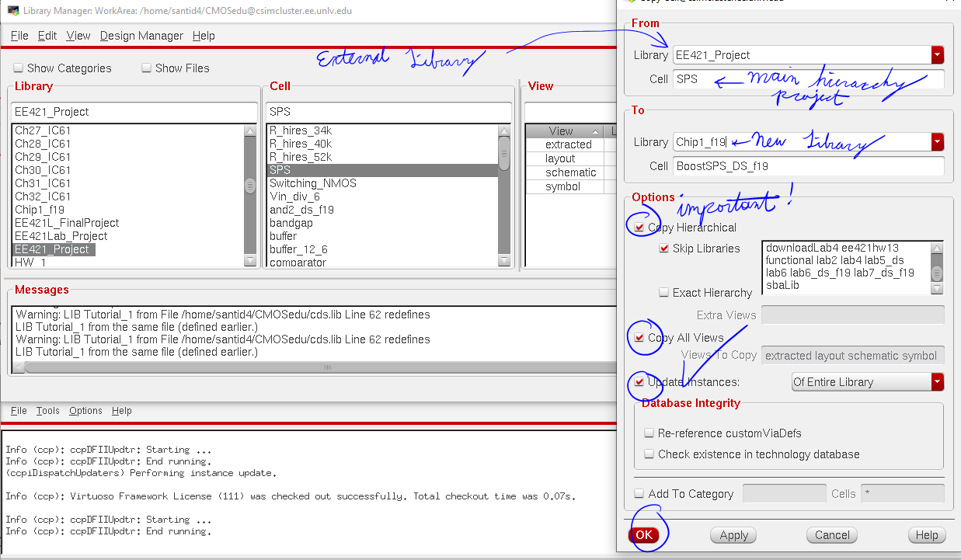Toggle the Skip Libraries checkbox
The height and width of the screenshot is (560, 961).
(664, 249)
